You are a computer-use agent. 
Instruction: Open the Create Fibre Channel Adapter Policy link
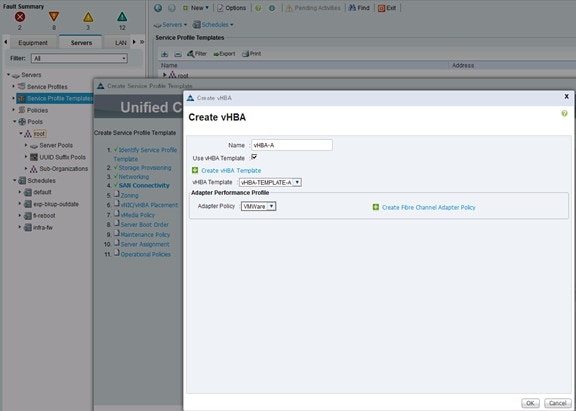428,208
